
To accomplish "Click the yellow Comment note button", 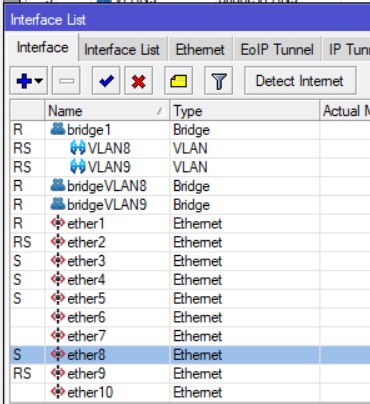I will click(x=178, y=81).
